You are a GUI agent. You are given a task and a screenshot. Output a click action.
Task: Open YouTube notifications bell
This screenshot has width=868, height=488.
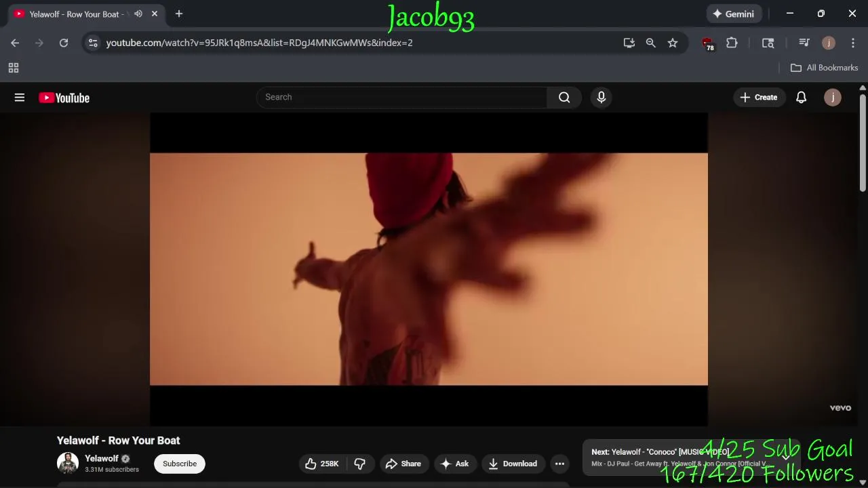(x=801, y=97)
